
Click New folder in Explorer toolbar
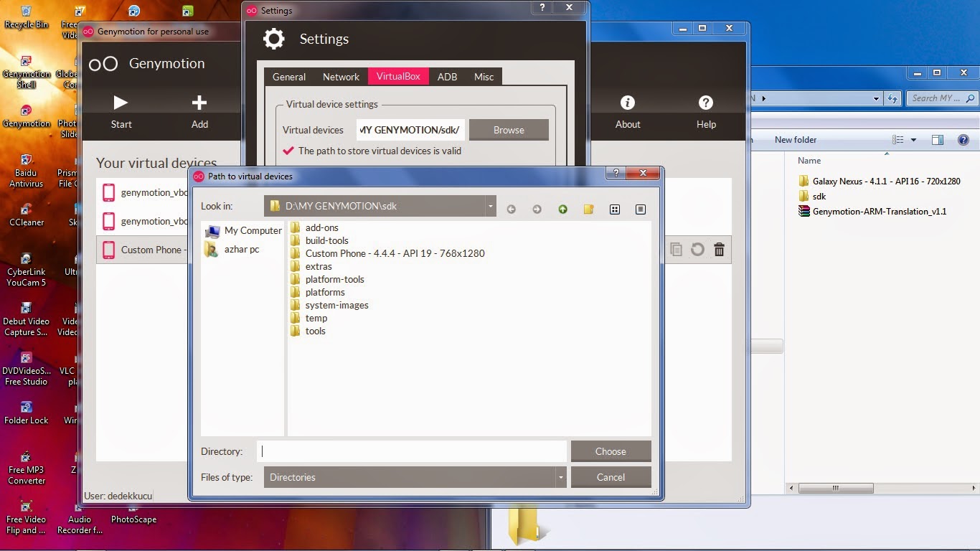pos(796,140)
